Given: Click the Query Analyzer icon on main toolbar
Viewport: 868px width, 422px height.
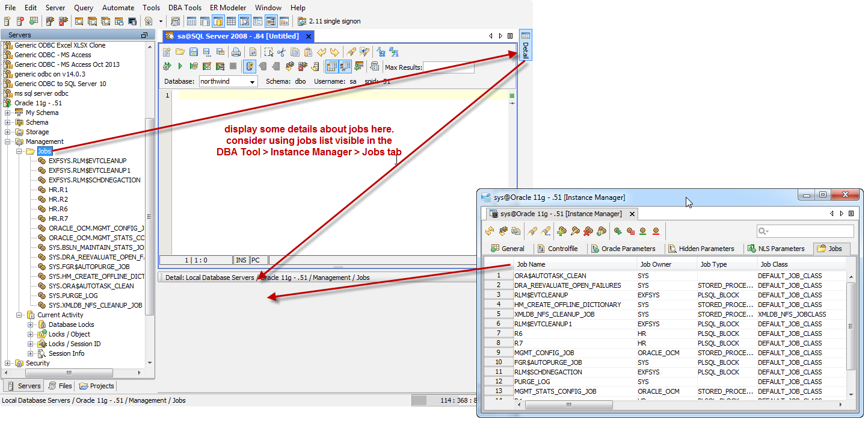Looking at the screenshot, I should click(x=79, y=21).
